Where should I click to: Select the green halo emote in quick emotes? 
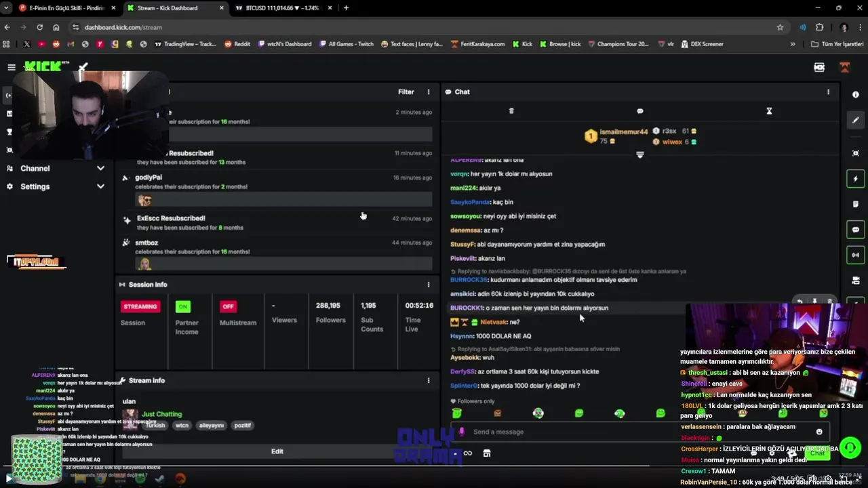[x=457, y=413]
